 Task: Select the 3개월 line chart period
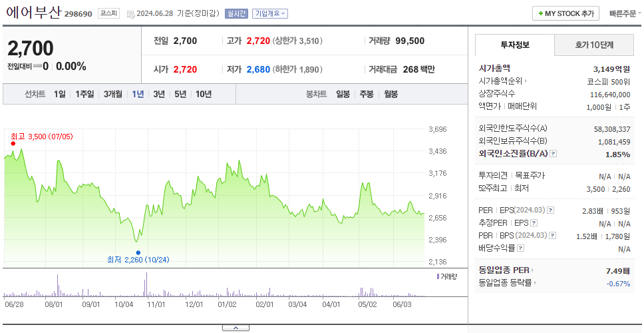[x=113, y=94]
